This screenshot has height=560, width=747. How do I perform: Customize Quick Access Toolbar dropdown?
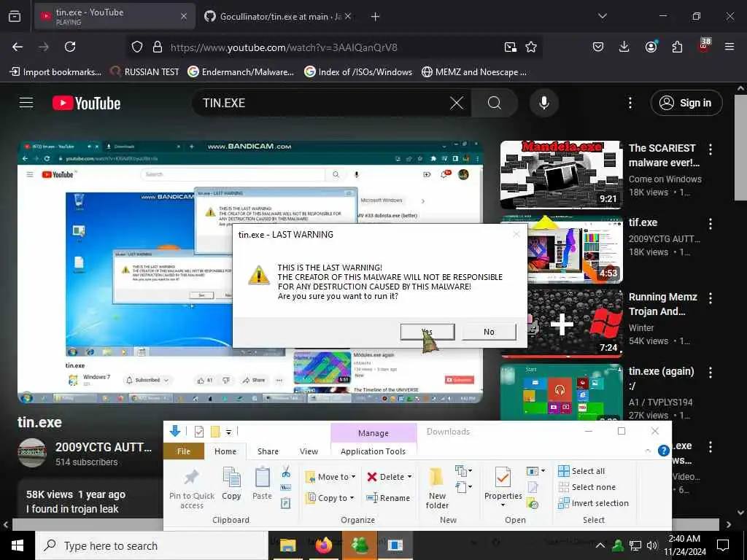coord(228,432)
